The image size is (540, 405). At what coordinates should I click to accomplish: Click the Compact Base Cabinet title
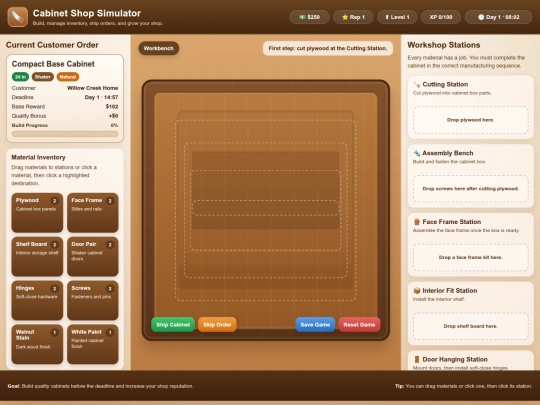click(x=53, y=64)
